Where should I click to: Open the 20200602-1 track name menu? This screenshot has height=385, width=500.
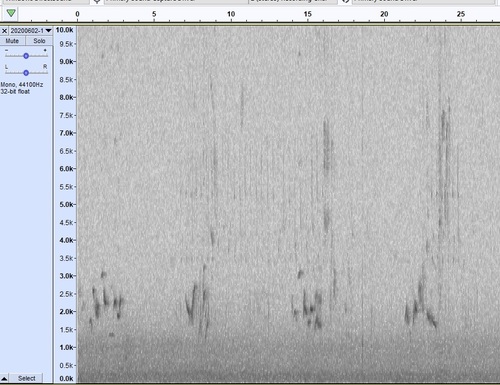(x=31, y=31)
